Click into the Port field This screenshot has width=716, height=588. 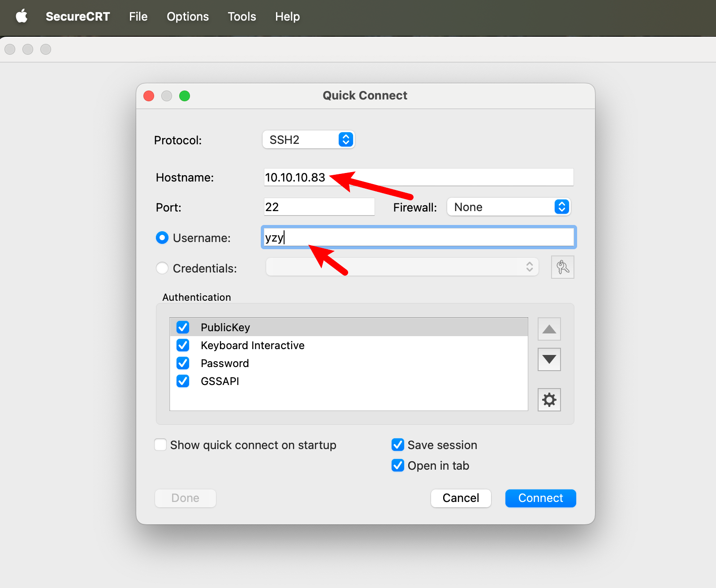coord(319,207)
